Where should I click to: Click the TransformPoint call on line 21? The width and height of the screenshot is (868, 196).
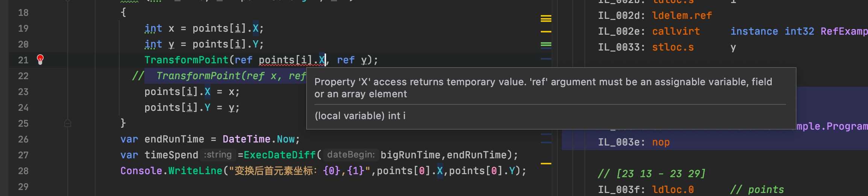(x=187, y=60)
